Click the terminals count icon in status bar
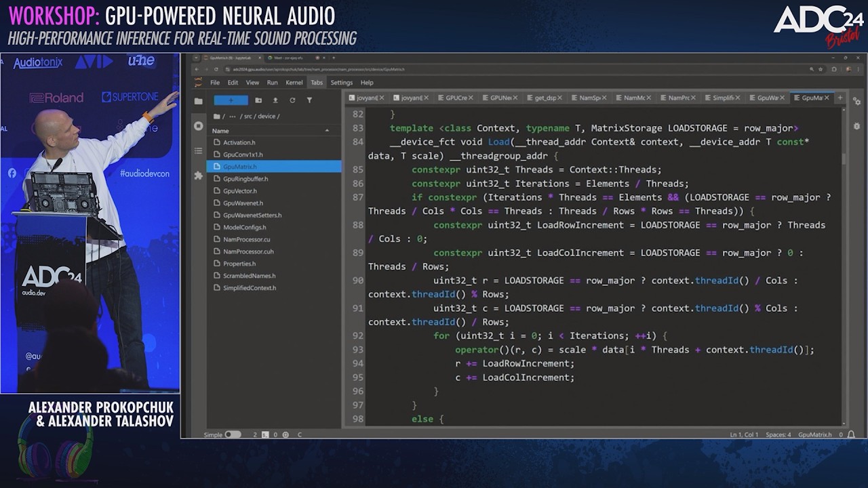868x488 pixels. [x=266, y=434]
